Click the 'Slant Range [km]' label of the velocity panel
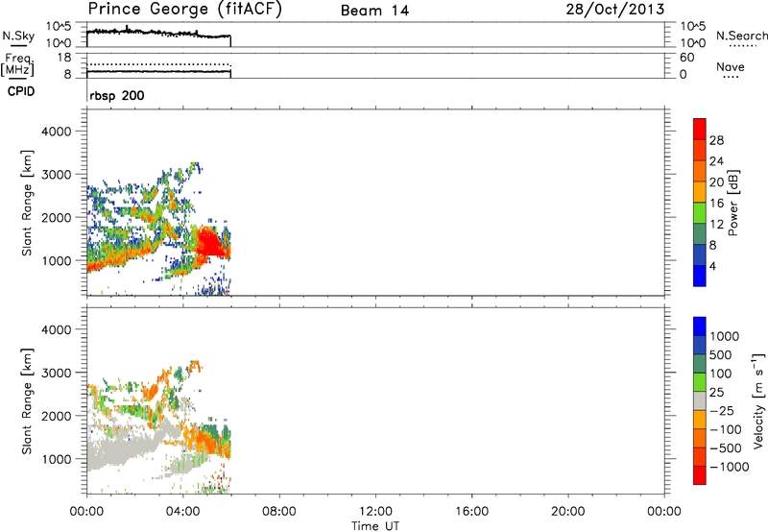Screen dimensions: 768x532 tap(27, 401)
